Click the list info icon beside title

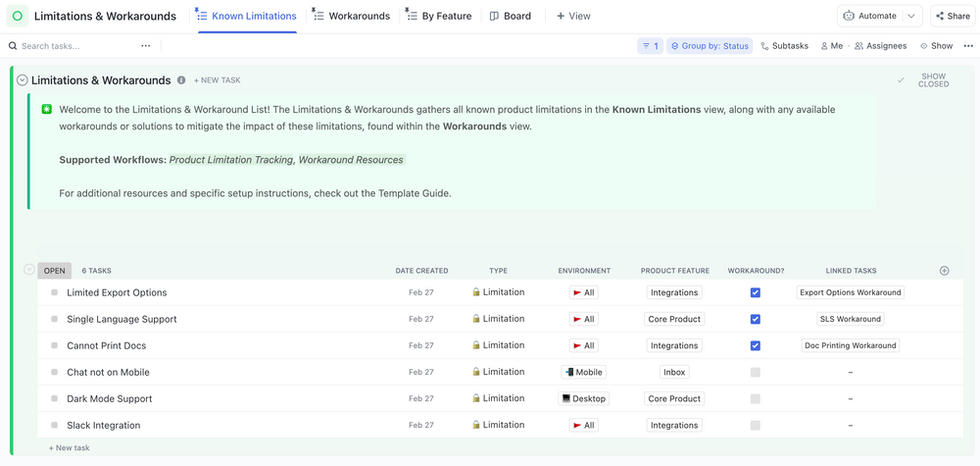(181, 80)
